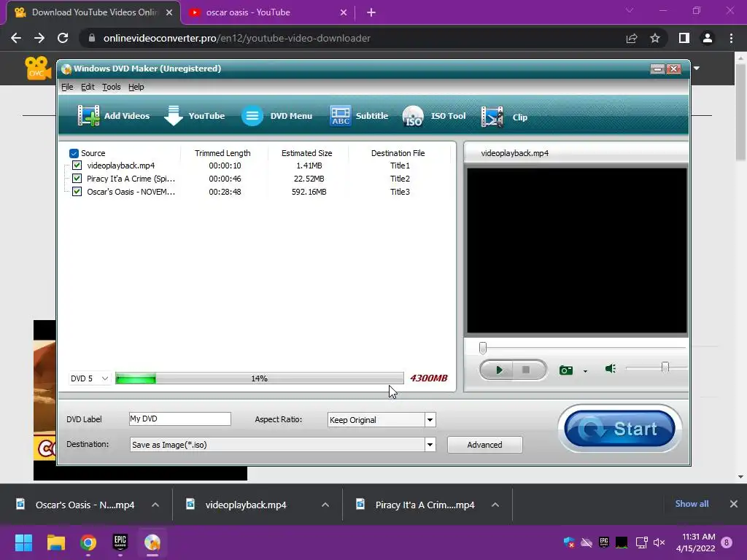This screenshot has width=747, height=560.
Task: Click Show all downloads link
Action: point(692,504)
